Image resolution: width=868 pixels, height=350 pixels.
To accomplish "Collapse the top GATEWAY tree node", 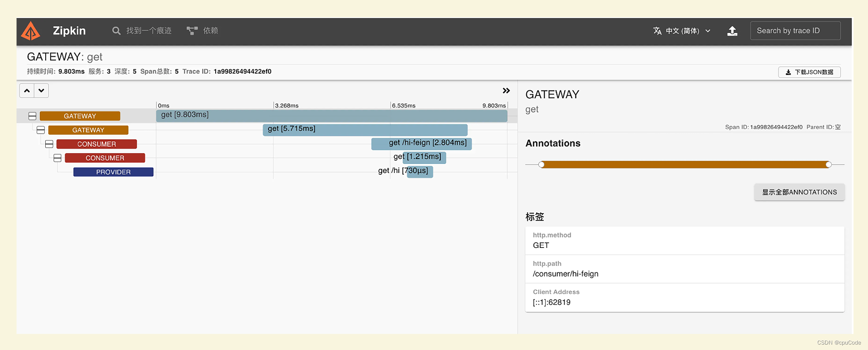I will 33,116.
